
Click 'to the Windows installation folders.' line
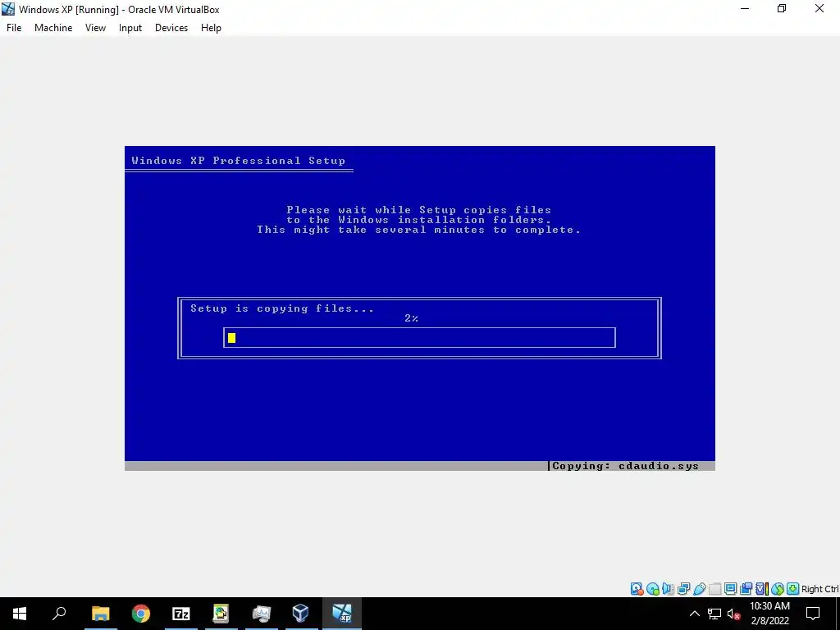tap(419, 220)
